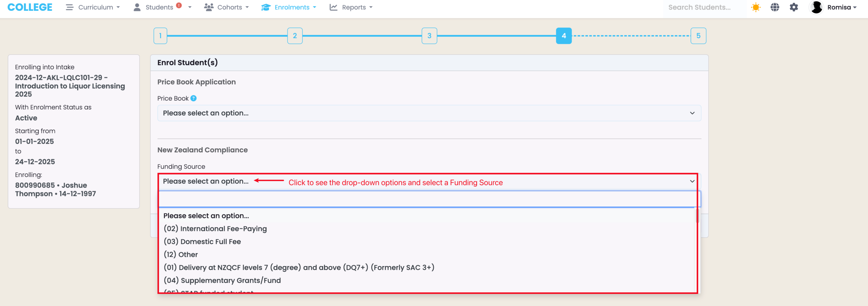
Task: Toggle the sun light theme icon
Action: pos(756,7)
